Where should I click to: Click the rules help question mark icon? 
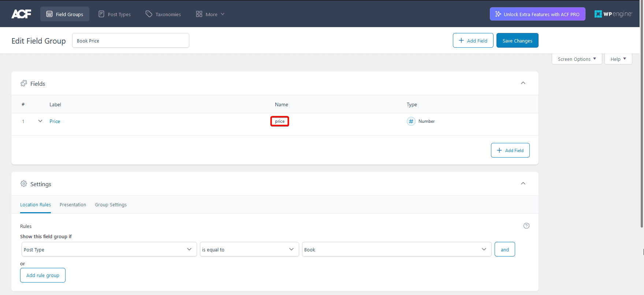click(526, 226)
